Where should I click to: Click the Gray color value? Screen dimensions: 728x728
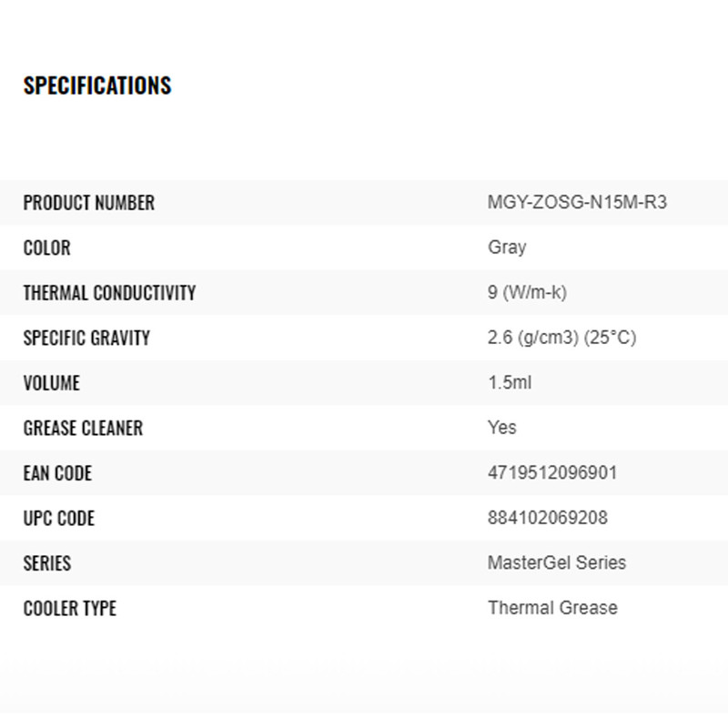click(507, 248)
